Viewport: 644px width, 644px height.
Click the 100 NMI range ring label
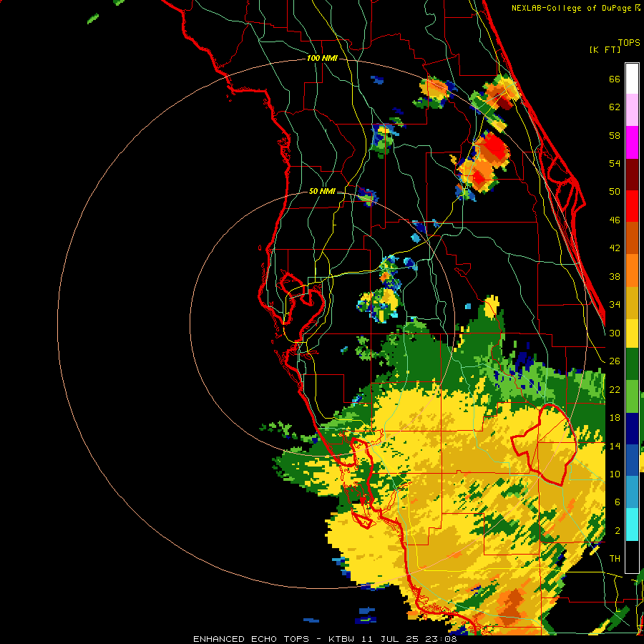point(322,59)
